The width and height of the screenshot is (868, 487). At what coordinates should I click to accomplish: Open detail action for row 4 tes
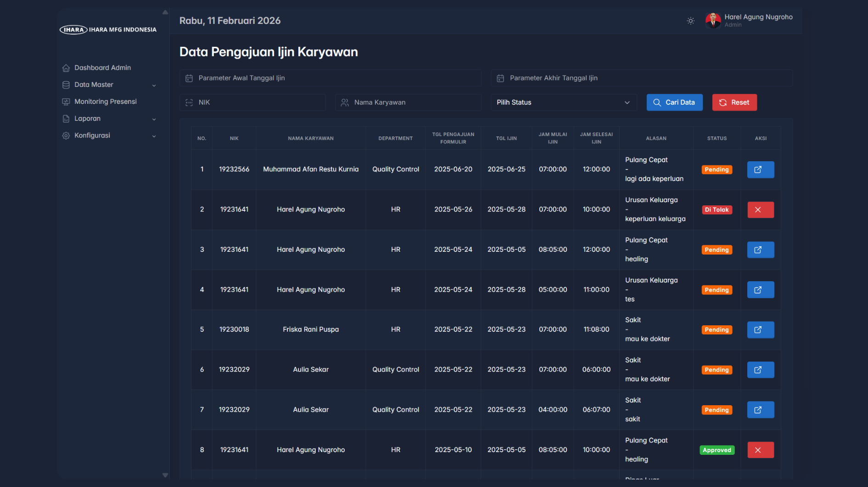tap(761, 290)
